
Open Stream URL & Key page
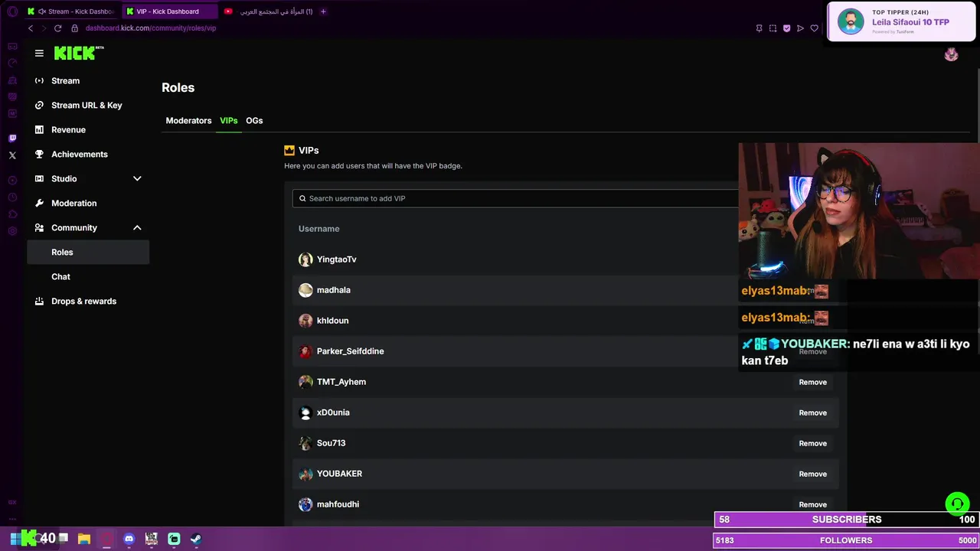click(x=88, y=105)
